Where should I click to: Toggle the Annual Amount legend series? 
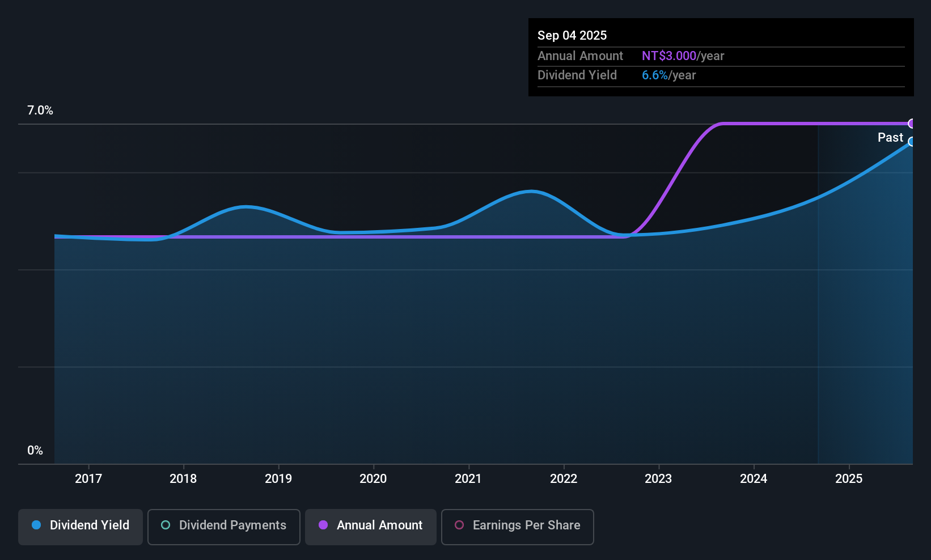pyautogui.click(x=371, y=526)
